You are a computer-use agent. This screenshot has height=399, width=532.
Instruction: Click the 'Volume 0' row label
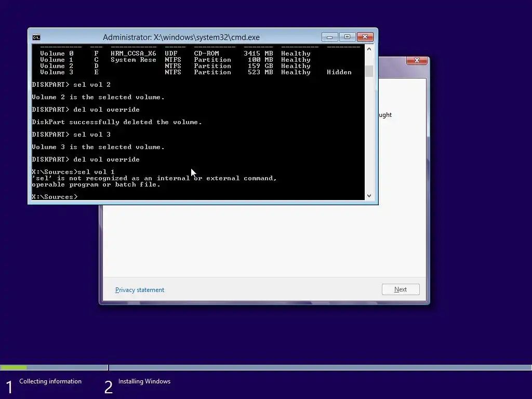click(57, 54)
